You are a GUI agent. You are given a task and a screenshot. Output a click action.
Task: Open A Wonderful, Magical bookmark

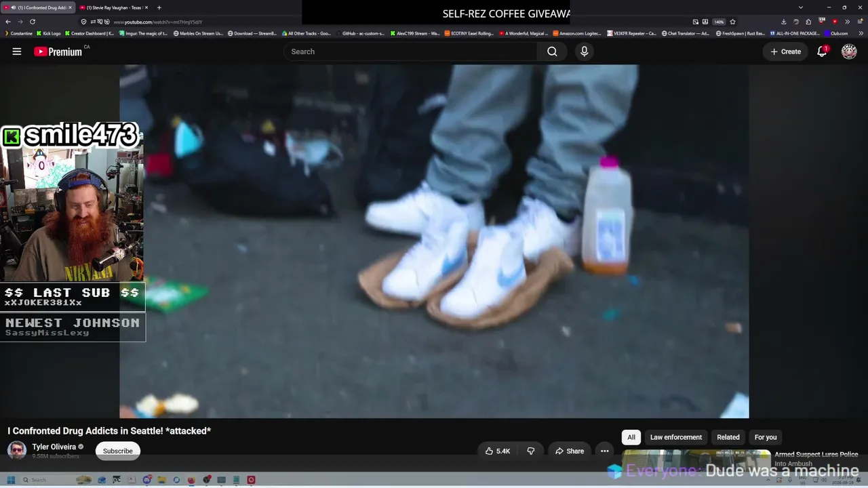pyautogui.click(x=524, y=33)
